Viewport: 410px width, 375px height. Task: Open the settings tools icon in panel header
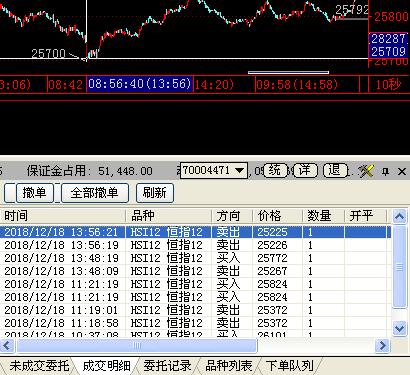[x=366, y=171]
